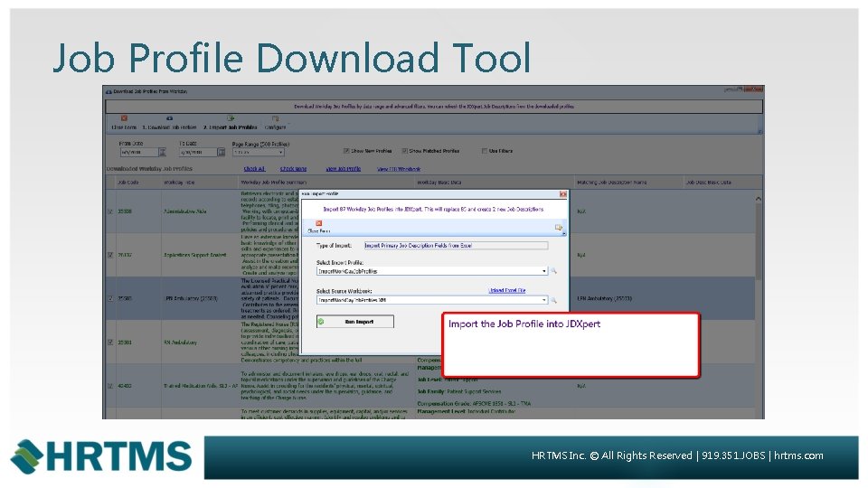Click the Workday Basic Data column header
The image size is (868, 488).
[x=495, y=182]
